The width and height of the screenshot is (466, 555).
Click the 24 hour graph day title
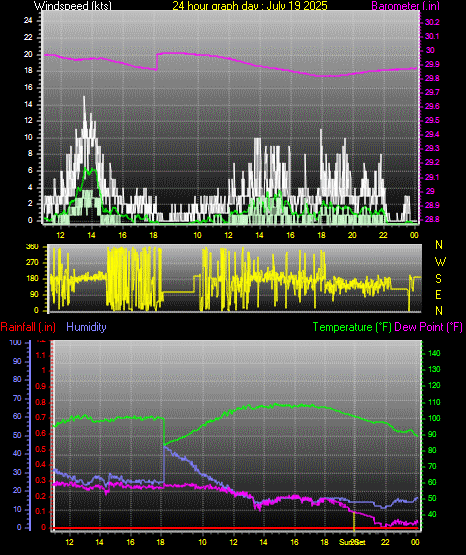pyautogui.click(x=250, y=5)
